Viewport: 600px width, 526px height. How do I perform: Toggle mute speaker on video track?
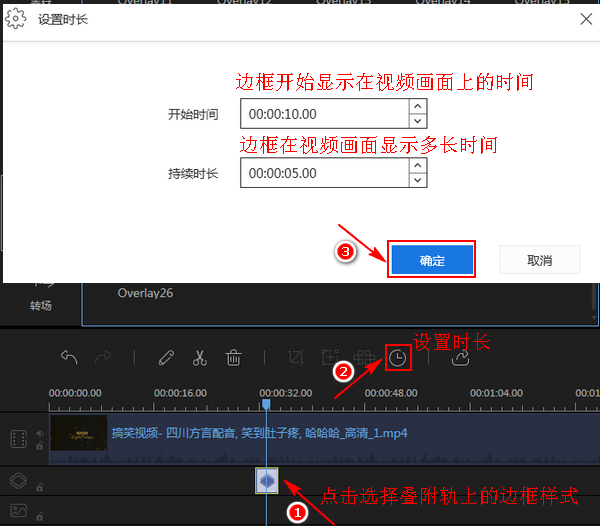(x=39, y=433)
